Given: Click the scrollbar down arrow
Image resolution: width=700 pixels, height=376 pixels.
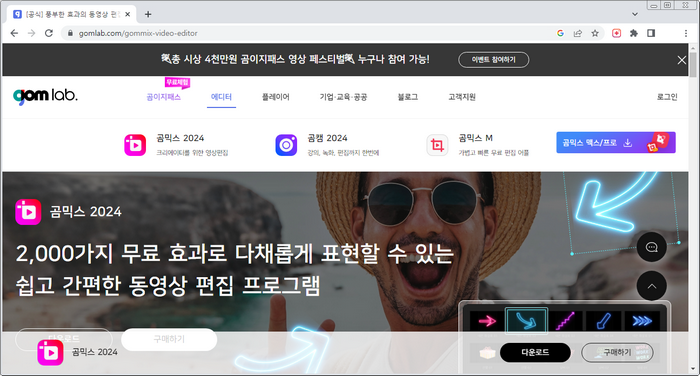Looking at the screenshot, I should pyautogui.click(x=693, y=369).
